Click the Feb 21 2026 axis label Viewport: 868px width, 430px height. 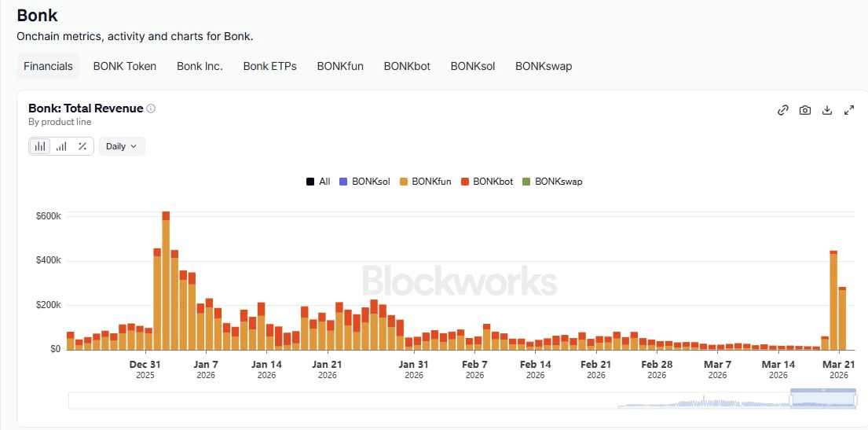point(596,369)
